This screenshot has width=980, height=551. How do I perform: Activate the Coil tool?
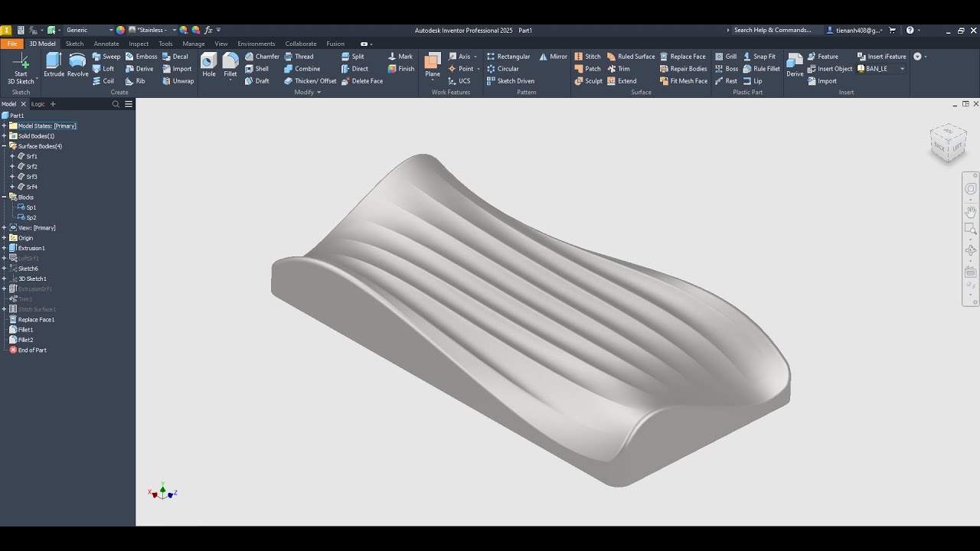tap(103, 81)
